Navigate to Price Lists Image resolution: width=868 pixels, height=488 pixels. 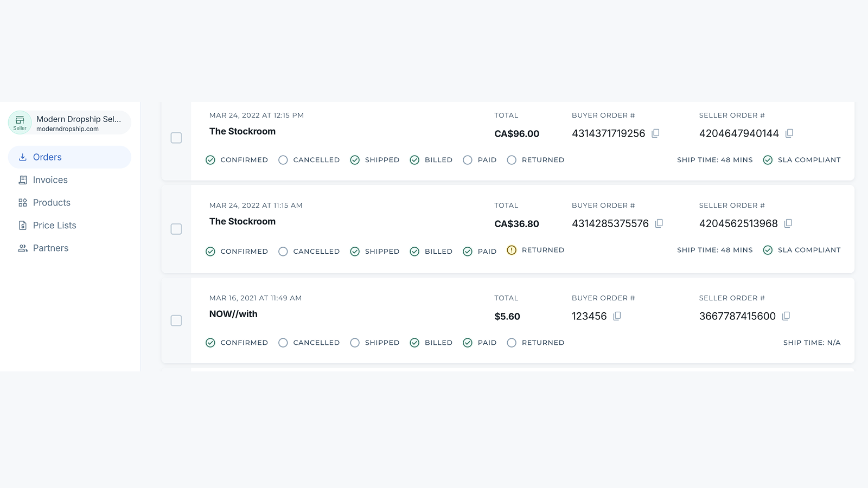pos(54,226)
